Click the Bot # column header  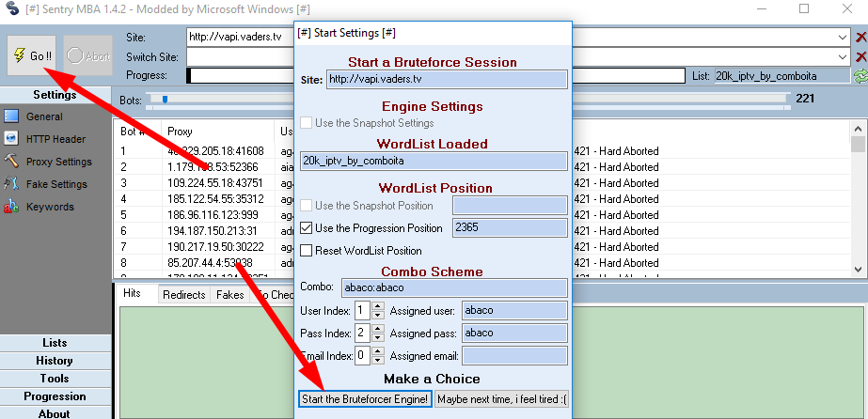point(137,132)
